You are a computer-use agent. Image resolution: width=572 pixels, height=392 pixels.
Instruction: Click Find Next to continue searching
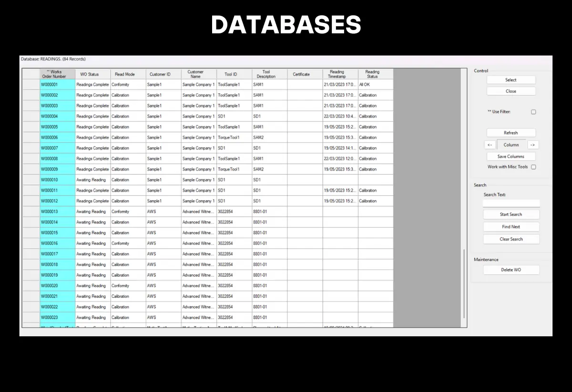pos(511,226)
